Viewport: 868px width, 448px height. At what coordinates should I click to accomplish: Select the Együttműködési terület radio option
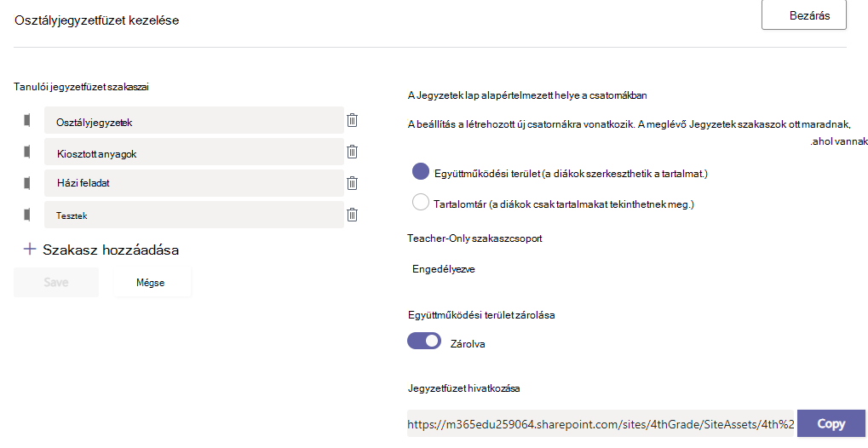click(x=421, y=172)
